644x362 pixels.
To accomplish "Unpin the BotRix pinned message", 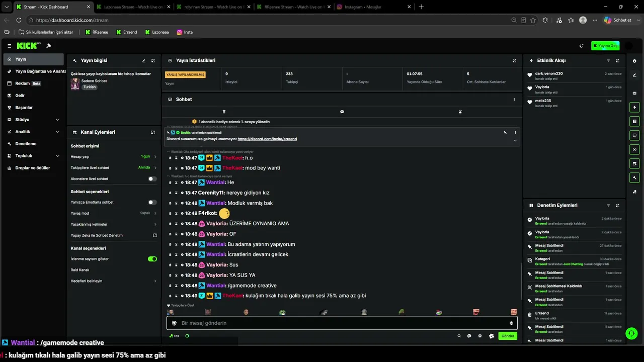I will (505, 133).
